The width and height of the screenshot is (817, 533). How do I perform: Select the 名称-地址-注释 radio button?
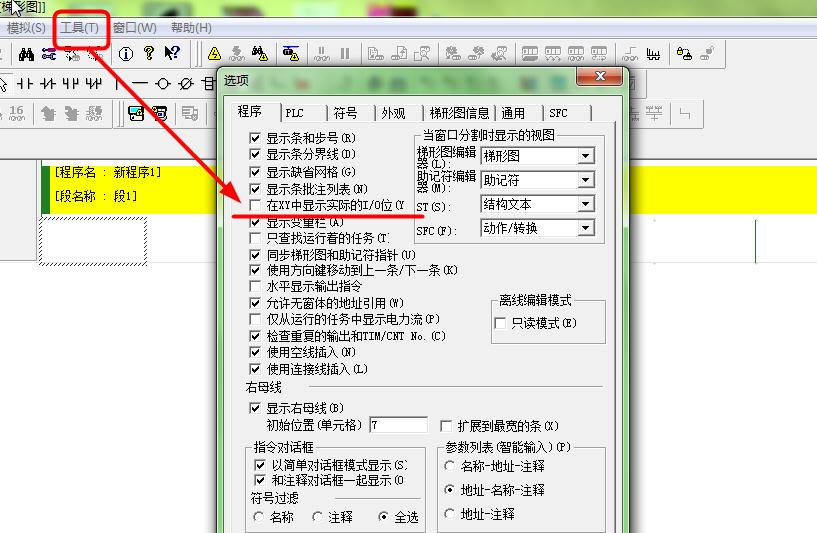click(x=450, y=466)
